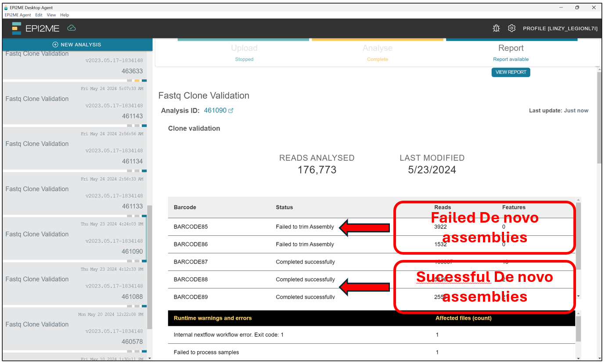Click the BARCODE85 cell
This screenshot has height=364, width=605.
point(191,227)
